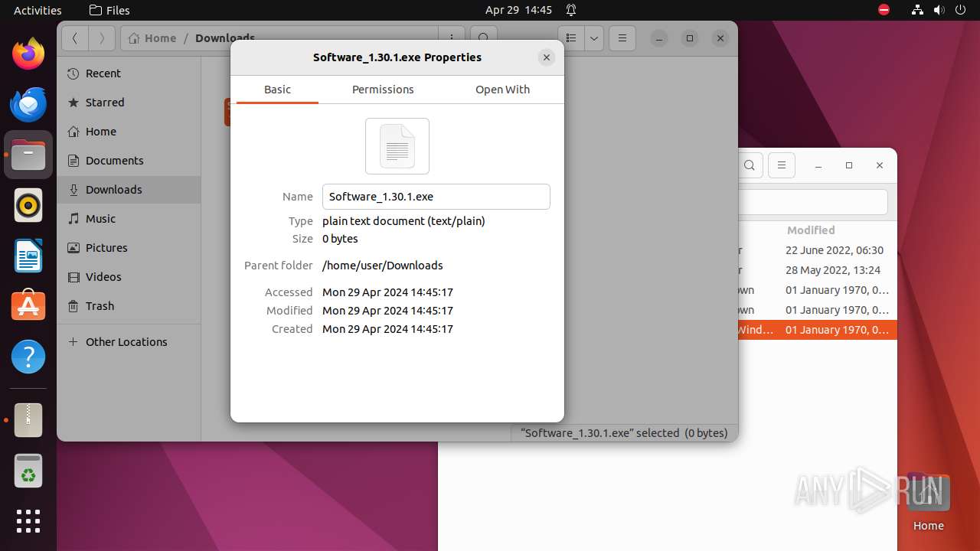Click Downloads in the path bar
This screenshot has height=551, width=980.
tap(225, 38)
